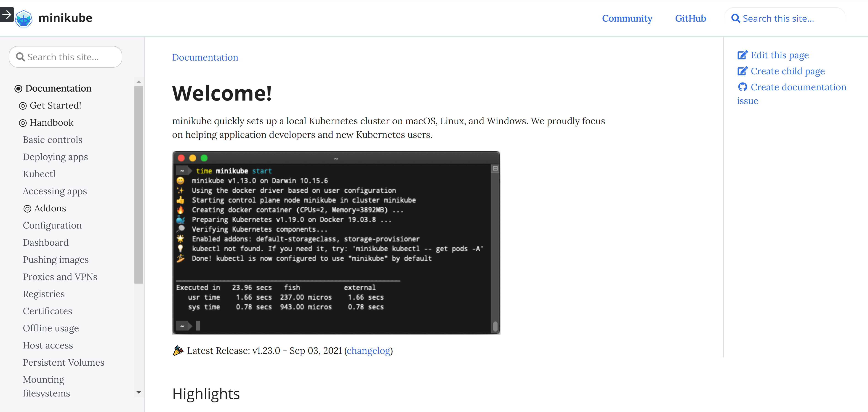Toggle the Get Started! circle marker
This screenshot has width=868, height=412.
(x=23, y=106)
